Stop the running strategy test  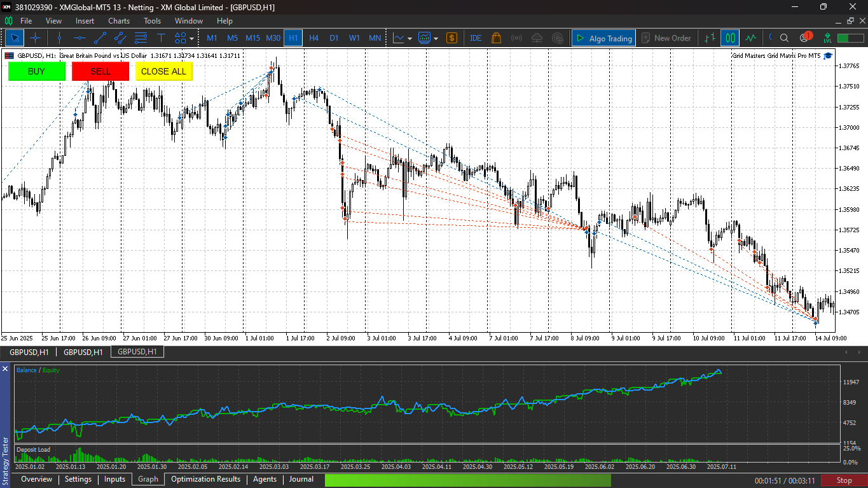coord(844,480)
